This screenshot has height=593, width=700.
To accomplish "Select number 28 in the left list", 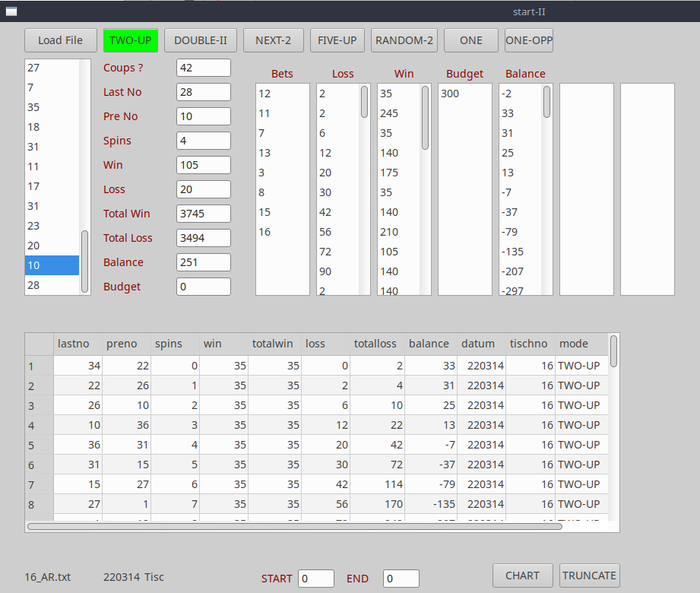I will point(52,285).
